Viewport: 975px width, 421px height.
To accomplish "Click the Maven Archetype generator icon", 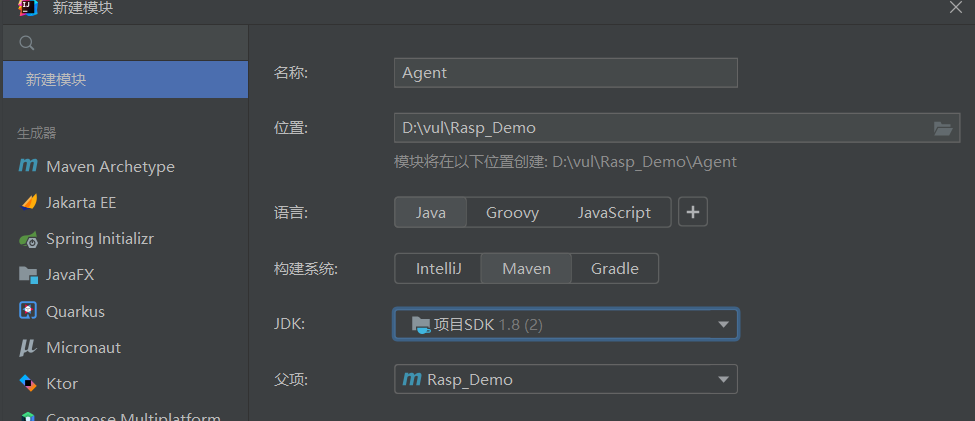I will point(28,166).
